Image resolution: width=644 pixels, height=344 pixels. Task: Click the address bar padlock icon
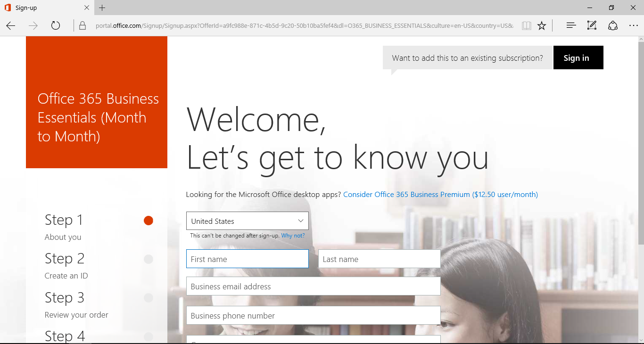click(x=83, y=25)
